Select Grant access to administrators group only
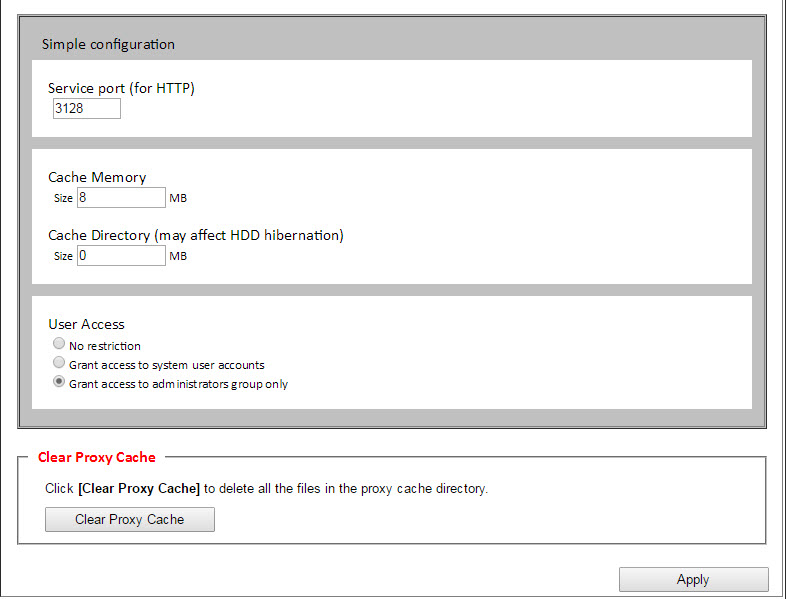The image size is (786, 599). coord(59,381)
